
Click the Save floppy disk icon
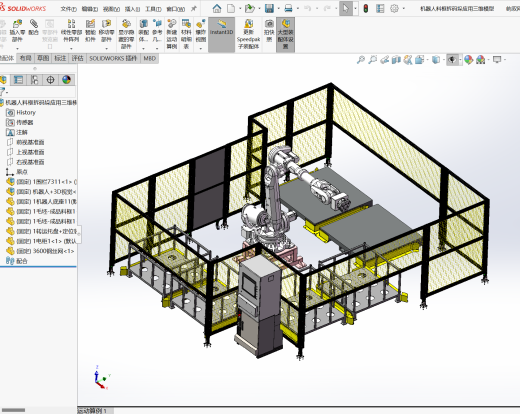pyautogui.click(x=269, y=8)
